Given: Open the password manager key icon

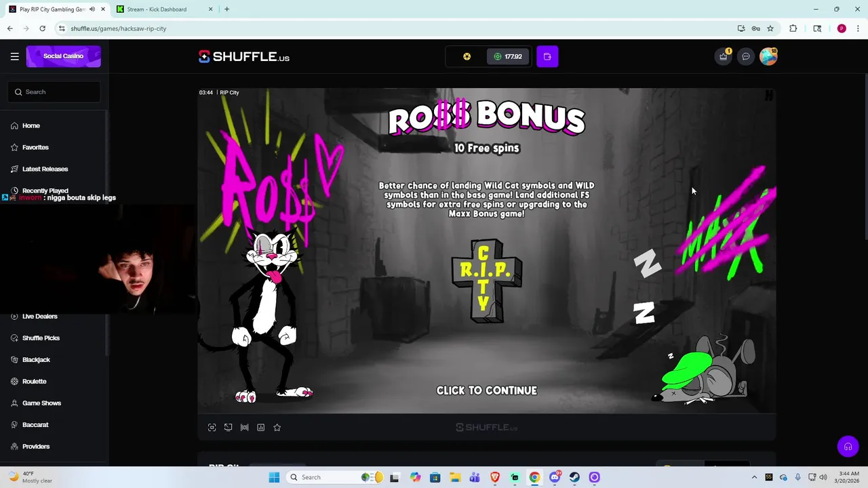Looking at the screenshot, I should [755, 28].
